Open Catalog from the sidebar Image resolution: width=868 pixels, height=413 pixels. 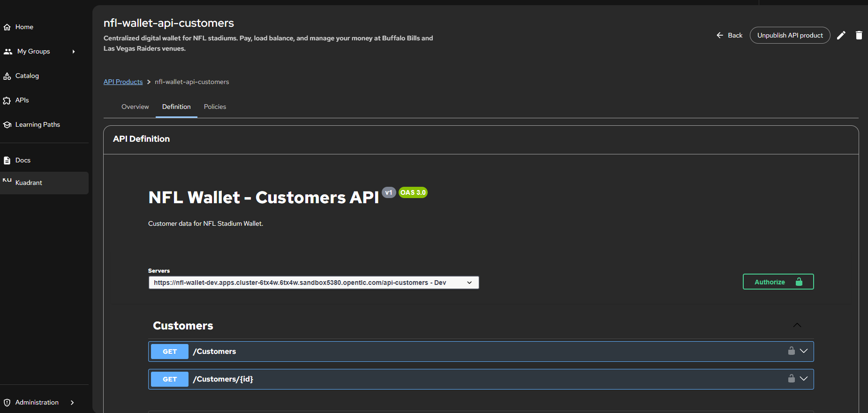(27, 76)
